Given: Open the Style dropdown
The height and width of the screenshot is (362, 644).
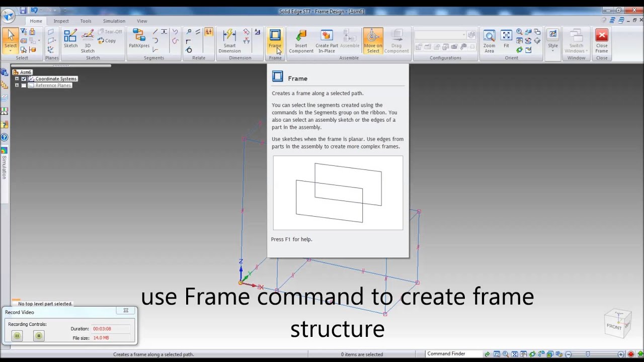Looking at the screenshot, I should pyautogui.click(x=553, y=40).
